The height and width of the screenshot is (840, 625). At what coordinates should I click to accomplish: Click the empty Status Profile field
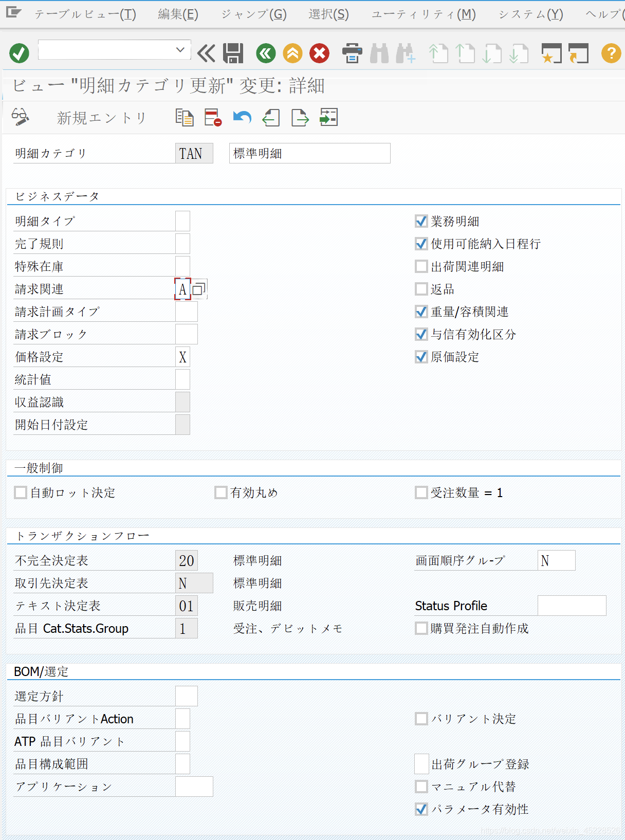[x=572, y=606]
